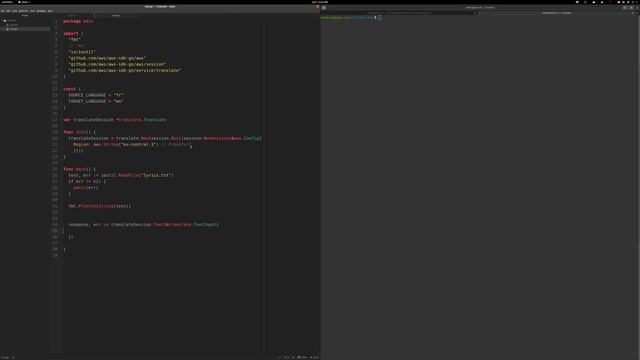Close the first terminal tab
The image size is (640, 360).
point(475,13)
